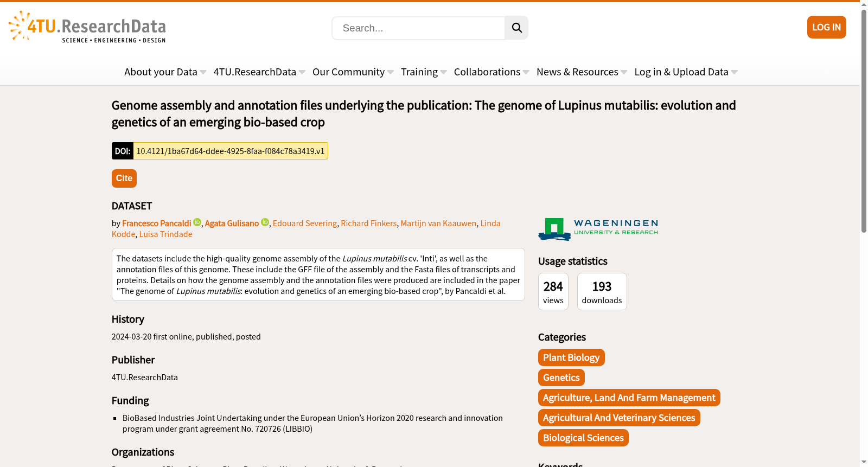
Task: Expand the 4TU.ResearchData menu arrow
Action: 302,72
